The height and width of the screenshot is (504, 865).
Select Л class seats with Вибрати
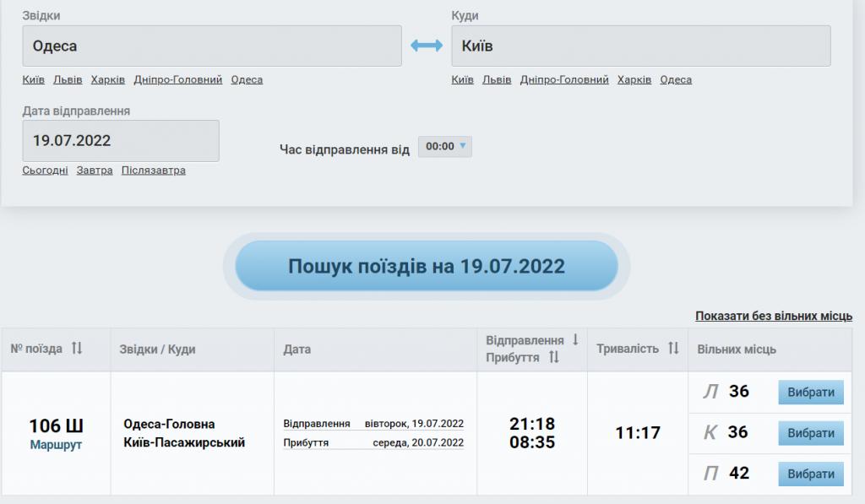pyautogui.click(x=810, y=393)
